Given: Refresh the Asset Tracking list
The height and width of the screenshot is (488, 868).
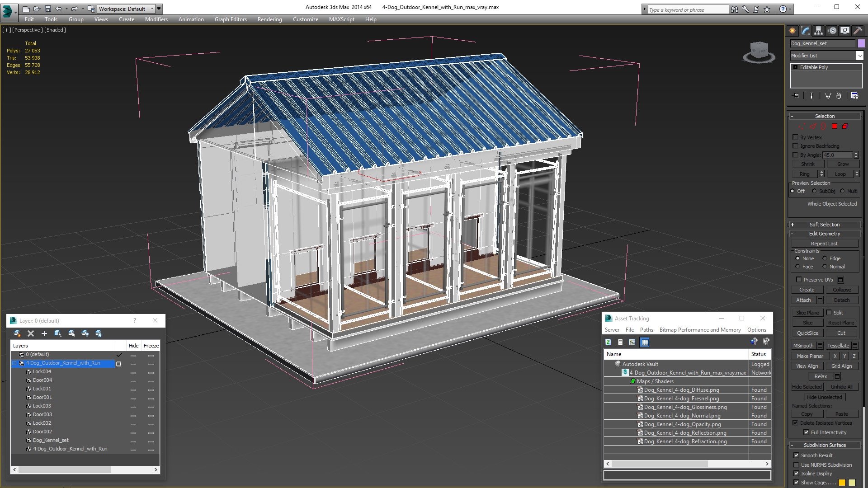Looking at the screenshot, I should click(x=608, y=342).
